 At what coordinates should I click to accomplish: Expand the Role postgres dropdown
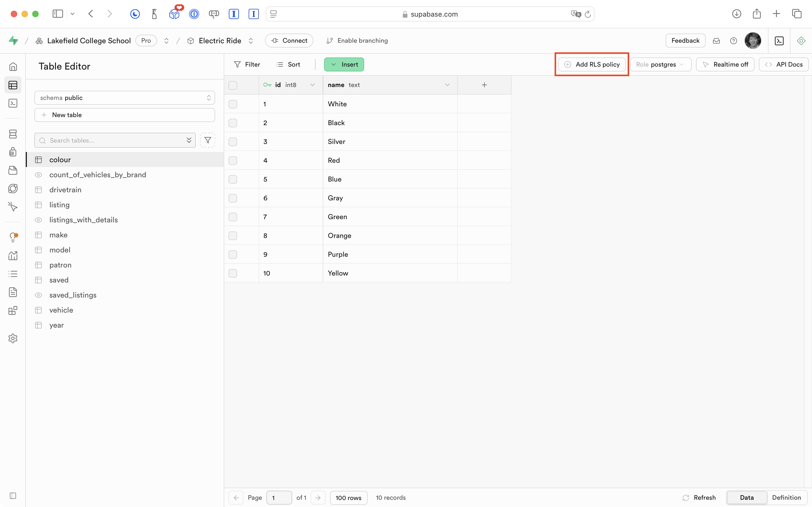click(661, 64)
